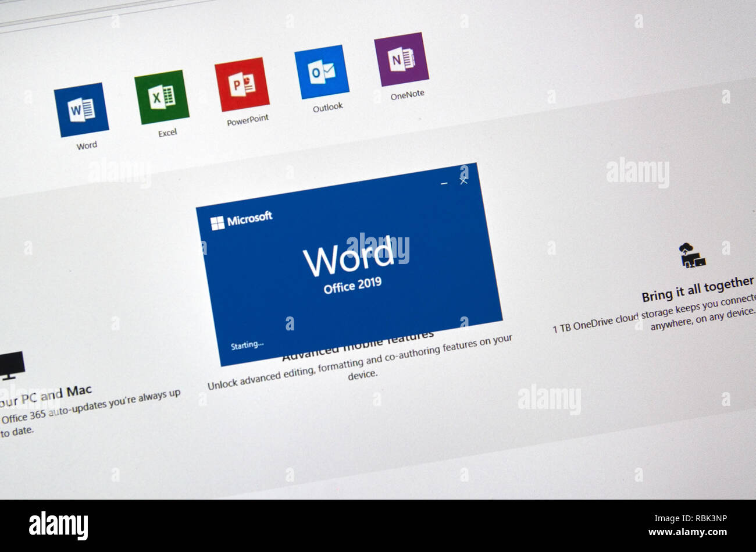Screen dimensions: 756x552
Task: Click the Microsoft logo on Word splash
Action: (241, 220)
